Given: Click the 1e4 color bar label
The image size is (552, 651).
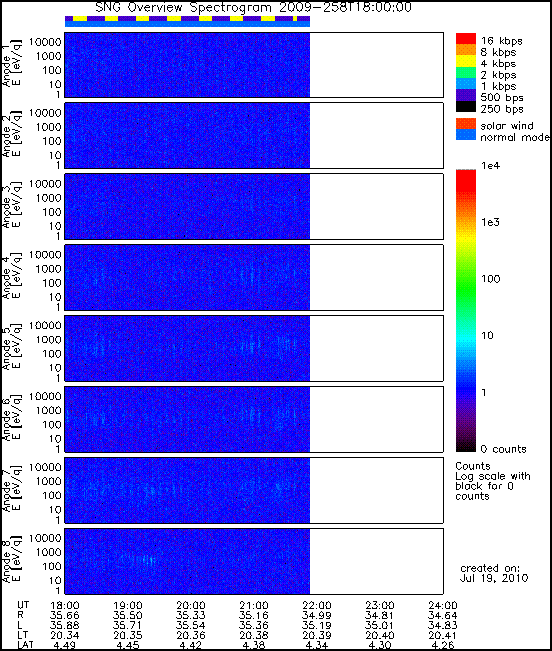Looking at the screenshot, I should (x=491, y=166).
